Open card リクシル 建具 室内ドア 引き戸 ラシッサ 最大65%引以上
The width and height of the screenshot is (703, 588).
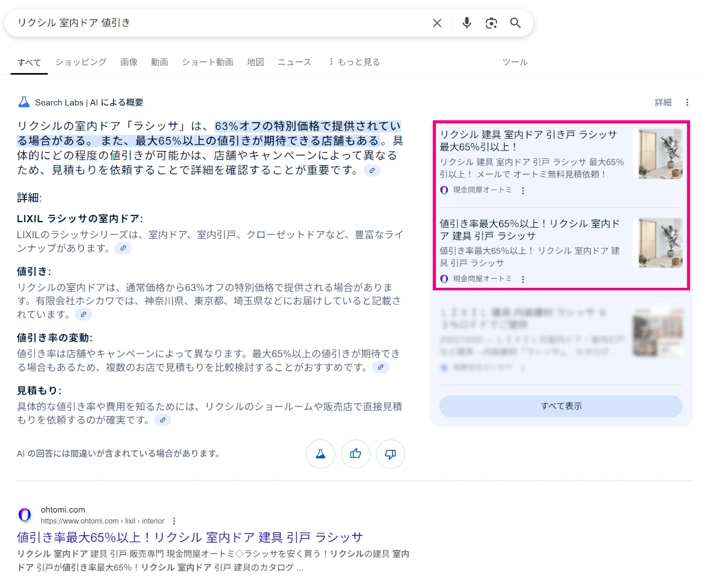(529, 141)
